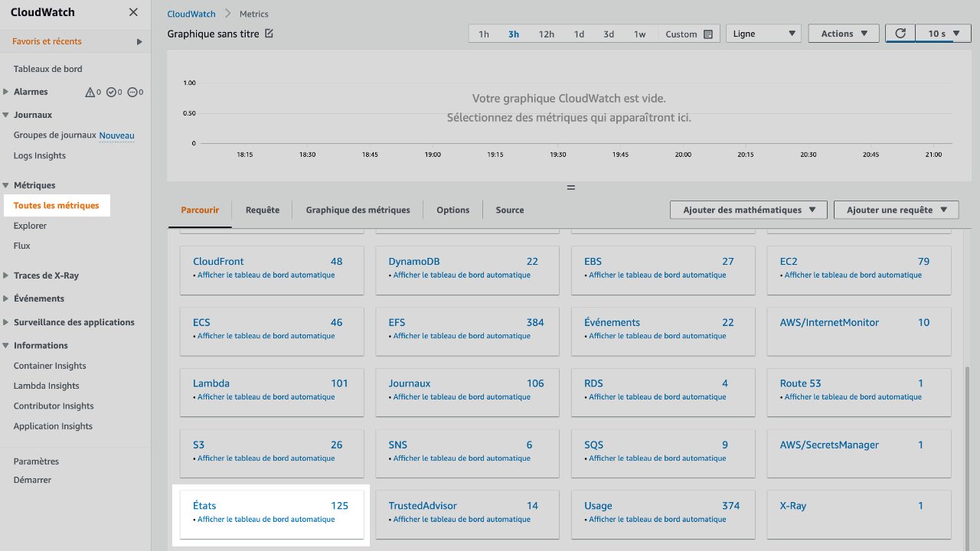This screenshot has width=980, height=551.
Task: Expand Traces de X-Ray in the sidebar
Action: (x=6, y=275)
